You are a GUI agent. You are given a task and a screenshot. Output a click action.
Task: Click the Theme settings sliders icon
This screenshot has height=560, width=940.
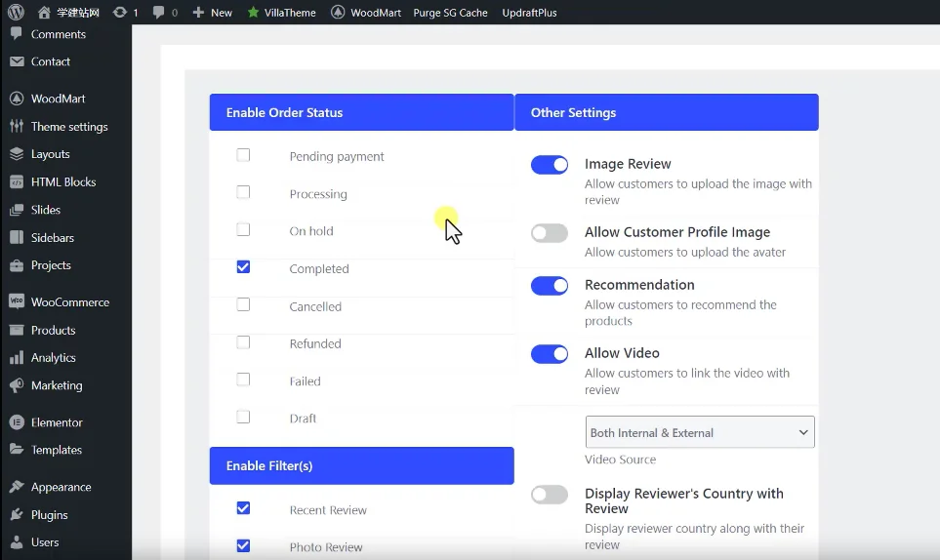pos(17,126)
